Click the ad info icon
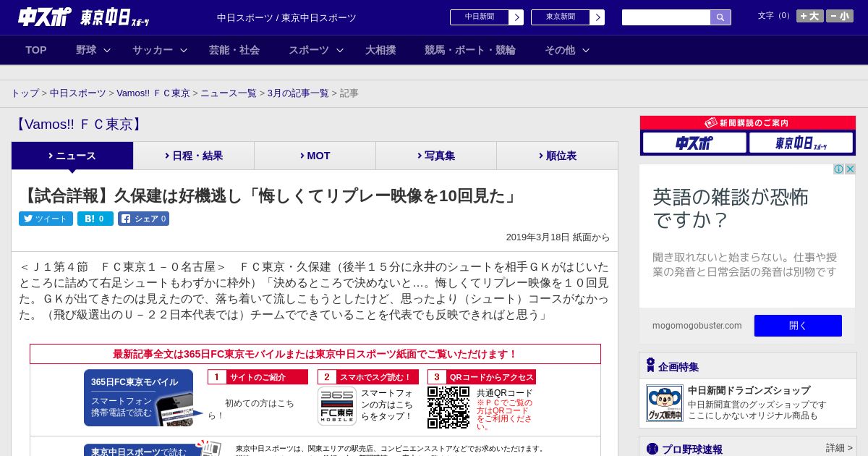The width and height of the screenshot is (868, 456). 839,169
